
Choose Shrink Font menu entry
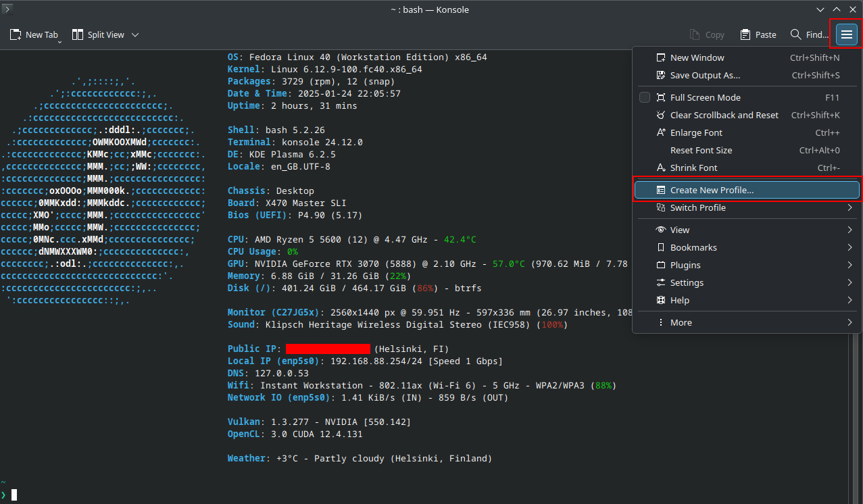[746, 168]
